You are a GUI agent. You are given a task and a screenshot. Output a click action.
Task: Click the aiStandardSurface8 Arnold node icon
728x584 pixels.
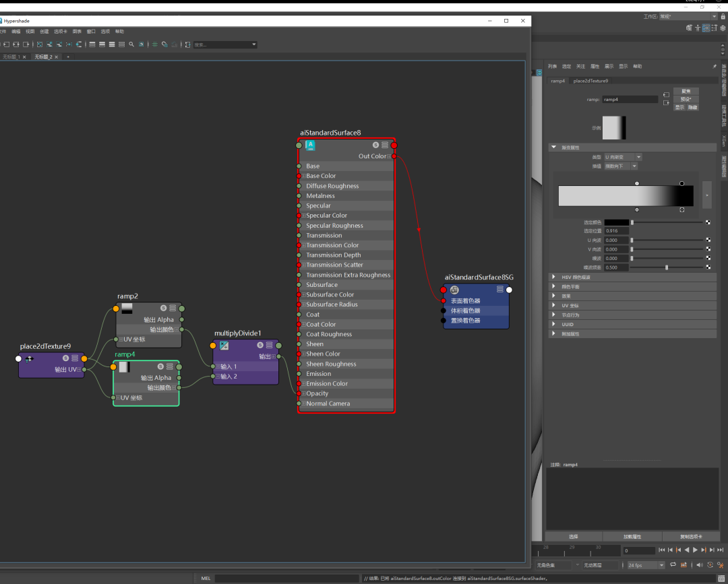(310, 145)
